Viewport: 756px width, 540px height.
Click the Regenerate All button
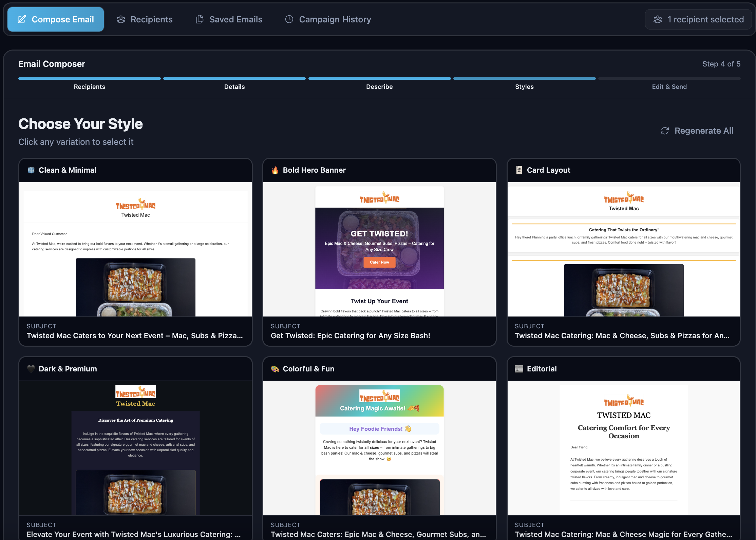(x=697, y=131)
